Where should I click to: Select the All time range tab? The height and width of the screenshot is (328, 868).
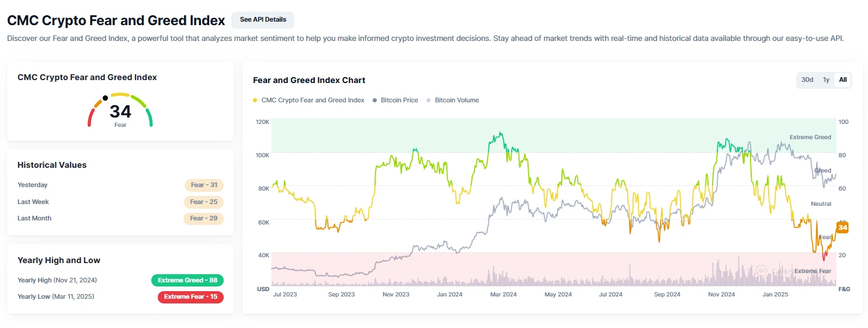[x=843, y=80]
